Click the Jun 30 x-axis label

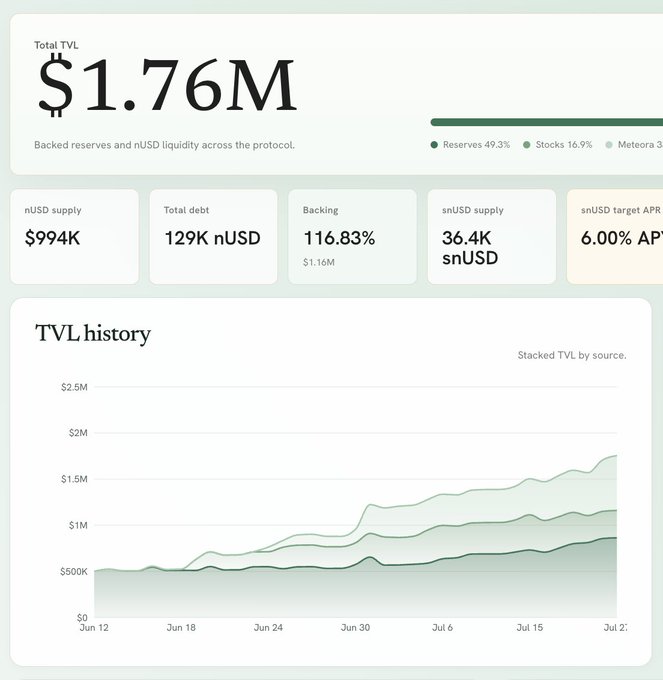(356, 628)
